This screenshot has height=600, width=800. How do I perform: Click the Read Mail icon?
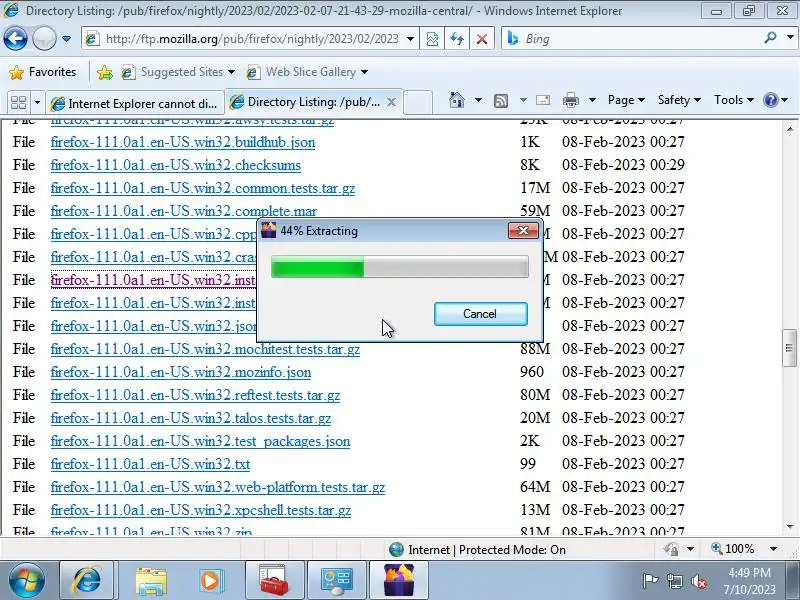coord(543,100)
